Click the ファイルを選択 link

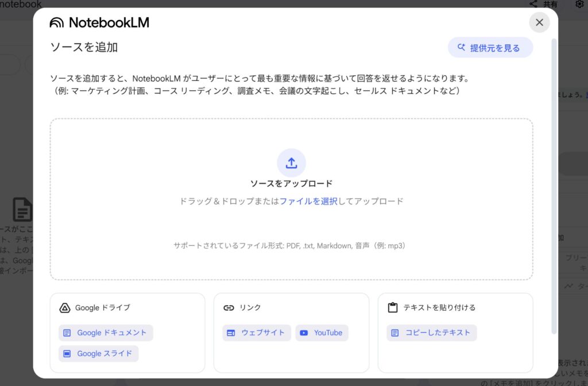coord(308,201)
